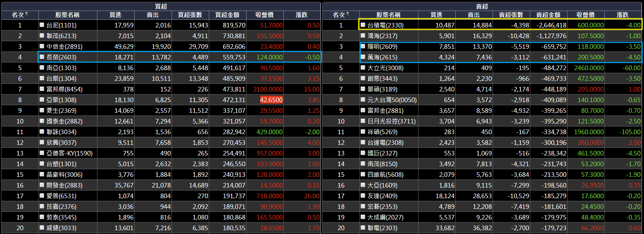Viewport: 644px width, 234px height.
Task: Click 漲跌 header in 買超 table
Action: click(x=302, y=15)
